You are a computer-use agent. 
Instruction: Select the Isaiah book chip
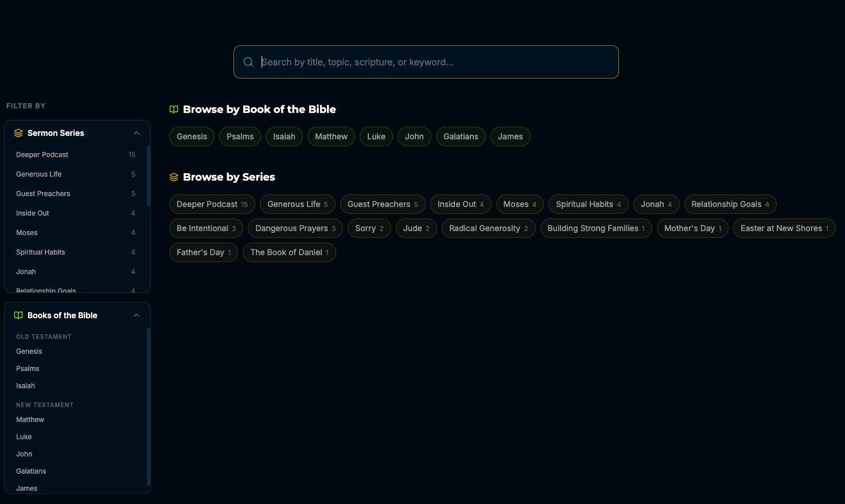point(284,136)
